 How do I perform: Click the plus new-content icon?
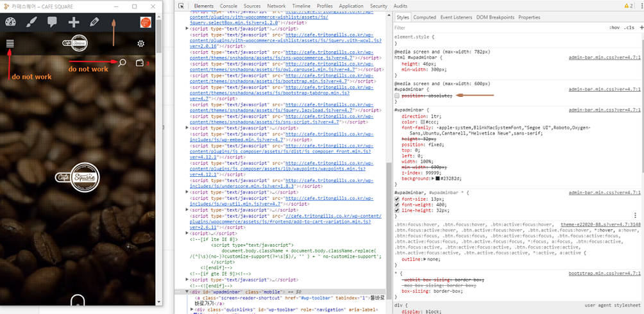click(x=74, y=22)
